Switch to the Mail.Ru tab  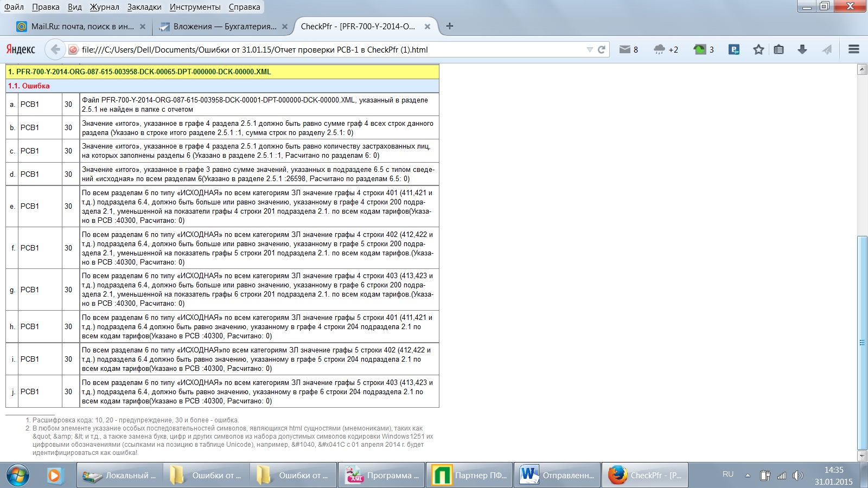(x=76, y=26)
